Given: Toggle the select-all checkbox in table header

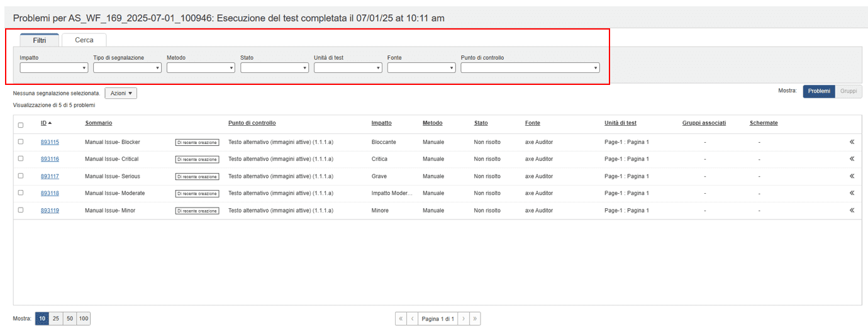Looking at the screenshot, I should coord(21,125).
